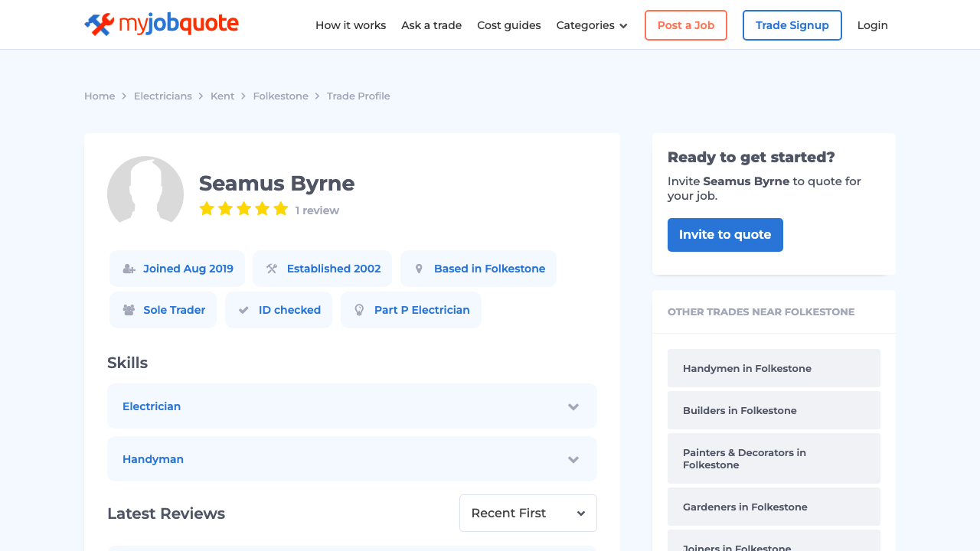980x551 pixels.
Task: Open the Cost guides page
Action: [508, 25]
